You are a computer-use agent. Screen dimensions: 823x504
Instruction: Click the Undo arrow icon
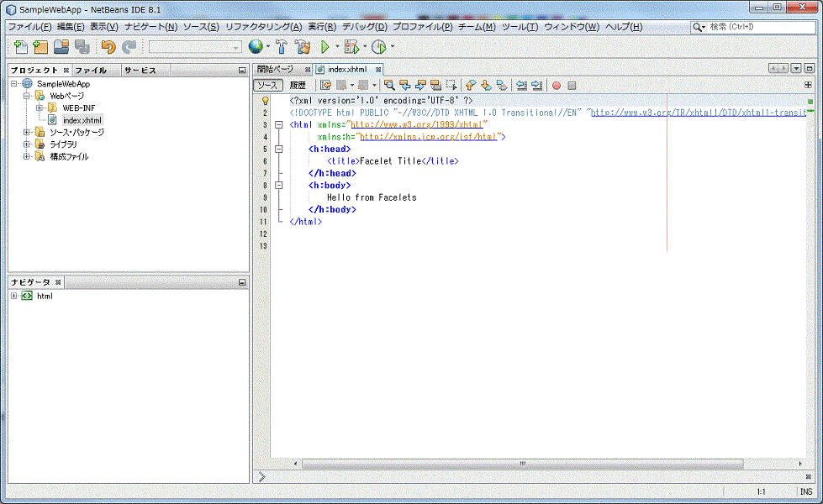pos(108,47)
